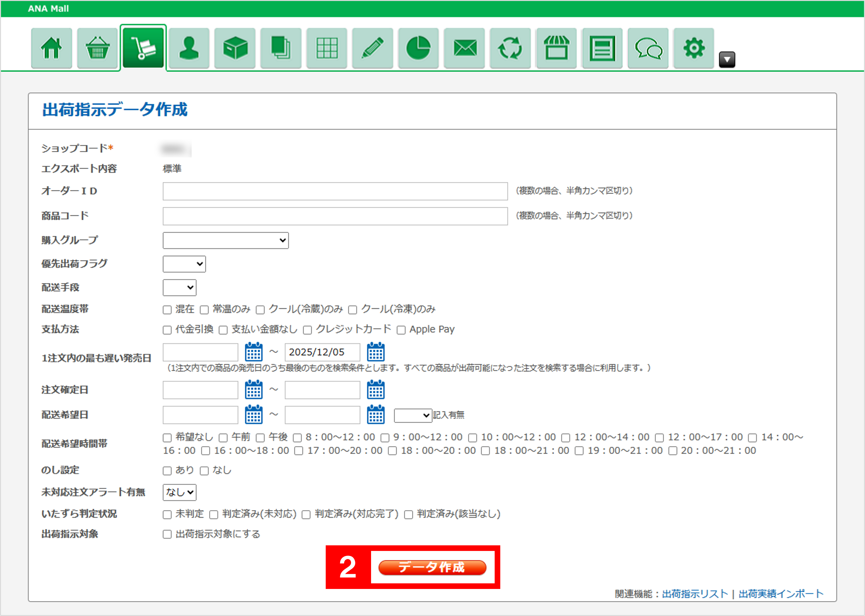Check the クレジットカード payment checkbox

pos(307,330)
